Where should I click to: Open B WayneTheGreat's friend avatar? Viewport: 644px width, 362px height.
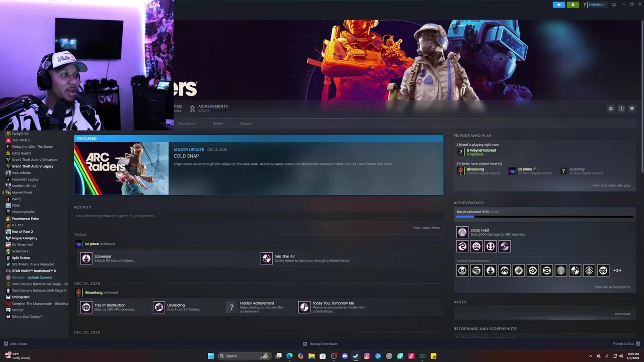point(460,152)
